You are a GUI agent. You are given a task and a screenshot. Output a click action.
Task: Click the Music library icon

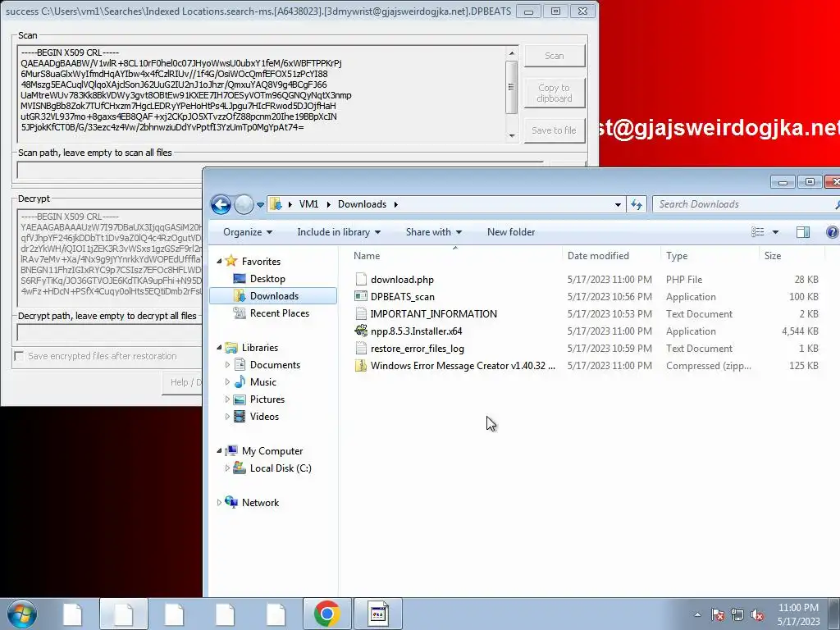point(240,381)
